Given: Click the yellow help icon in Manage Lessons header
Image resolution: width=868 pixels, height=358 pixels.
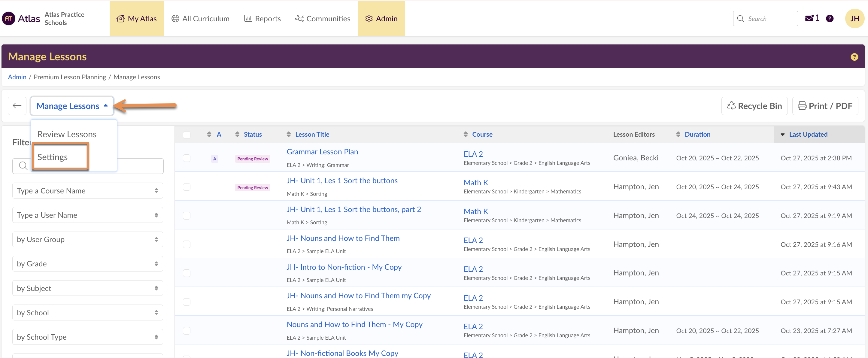Looking at the screenshot, I should [854, 57].
